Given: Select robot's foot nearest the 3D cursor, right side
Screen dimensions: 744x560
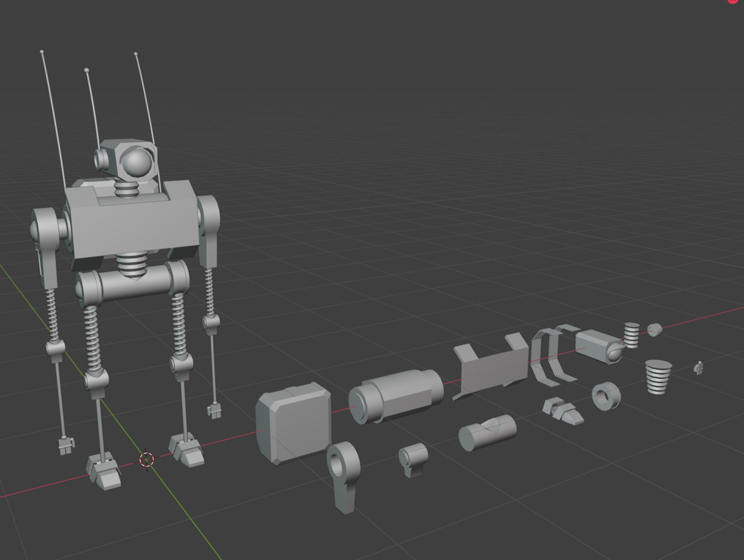Looking at the screenshot, I should point(186,449).
